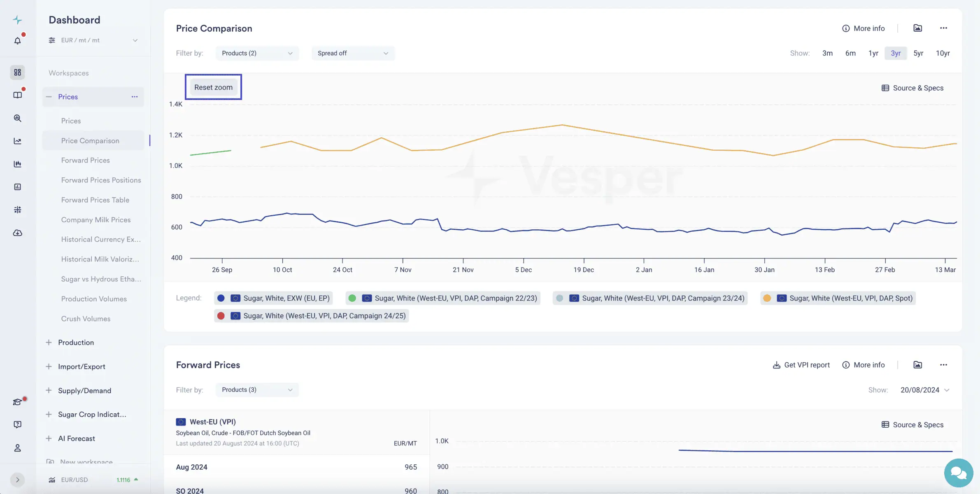Open Source & Specs for Forward Prices
Screen dimensions: 980x494
point(912,425)
